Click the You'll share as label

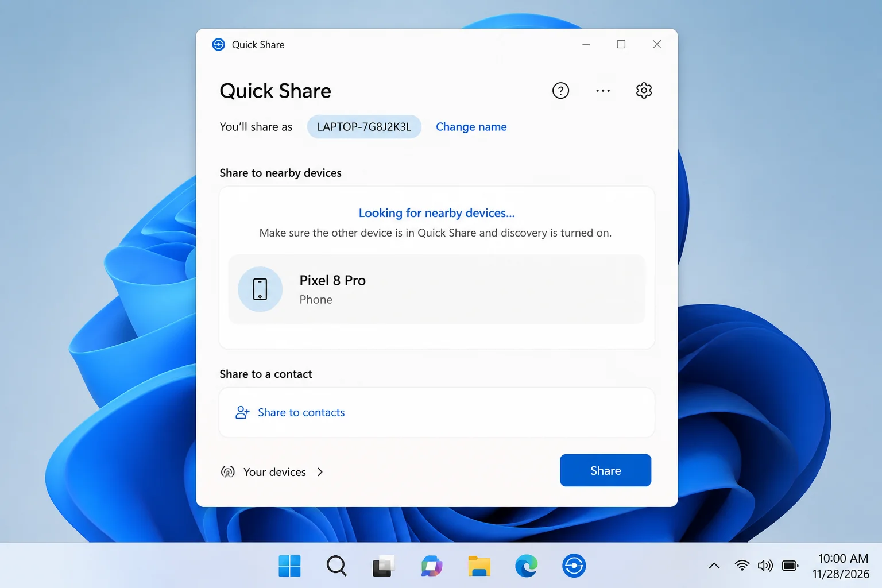click(x=256, y=127)
